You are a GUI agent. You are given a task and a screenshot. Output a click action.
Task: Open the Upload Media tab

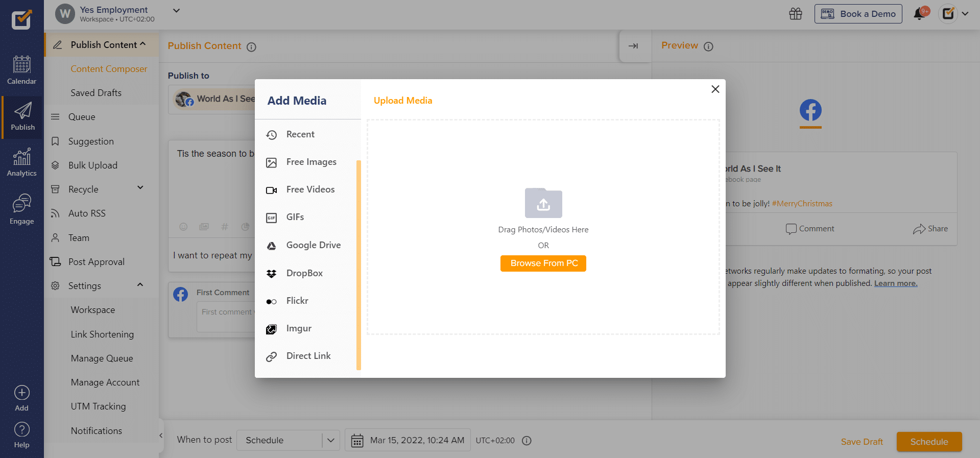403,101
